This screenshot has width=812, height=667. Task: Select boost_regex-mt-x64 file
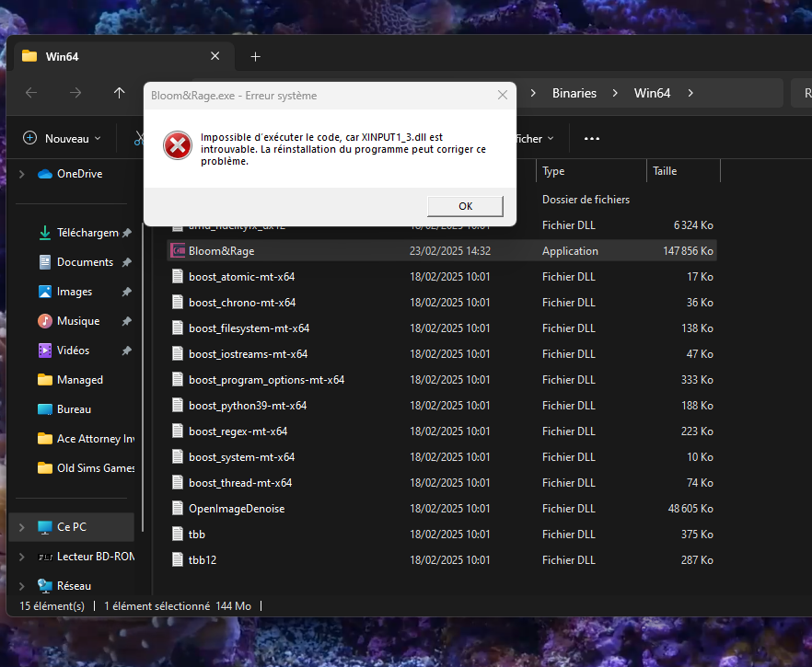click(238, 431)
